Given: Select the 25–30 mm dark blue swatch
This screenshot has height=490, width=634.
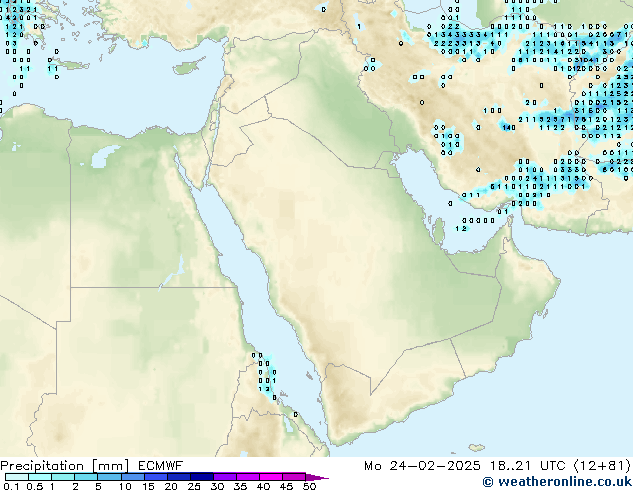Looking at the screenshot, I should pos(202,477).
